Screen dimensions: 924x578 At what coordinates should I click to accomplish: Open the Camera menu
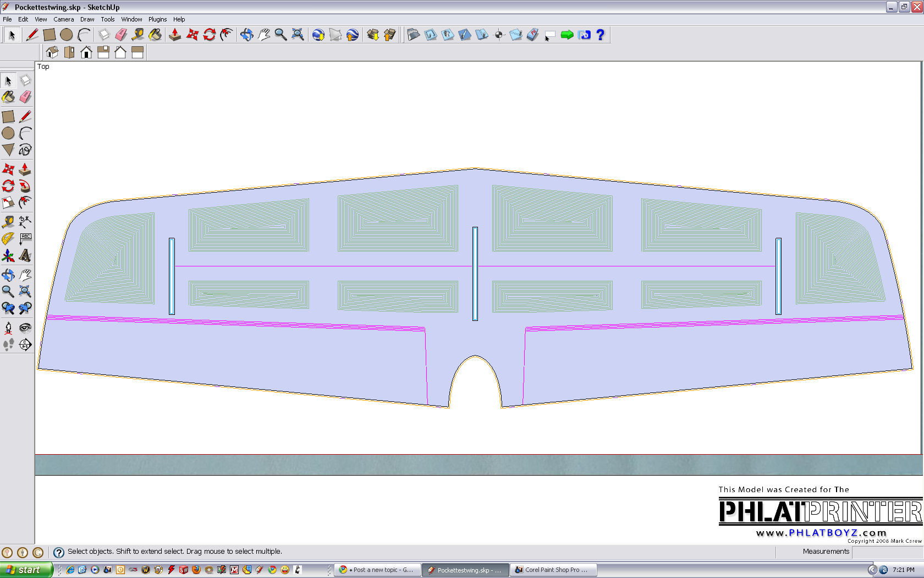[63, 19]
